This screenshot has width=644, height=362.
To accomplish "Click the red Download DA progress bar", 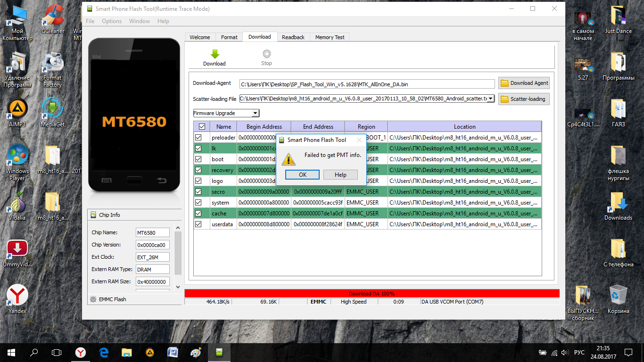I will [x=372, y=293].
